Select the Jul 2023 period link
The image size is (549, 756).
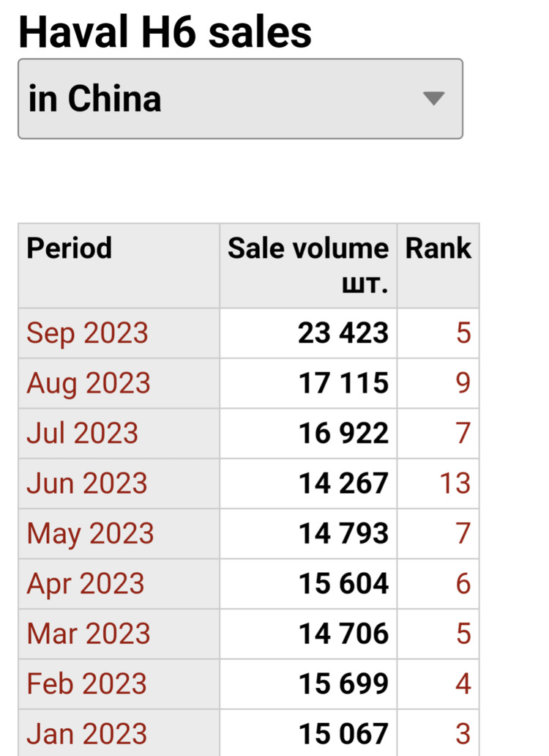click(82, 433)
